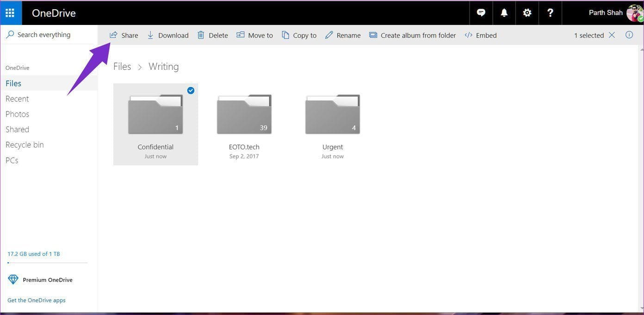
Task: Click the Files breadcrumb link
Action: (x=122, y=67)
